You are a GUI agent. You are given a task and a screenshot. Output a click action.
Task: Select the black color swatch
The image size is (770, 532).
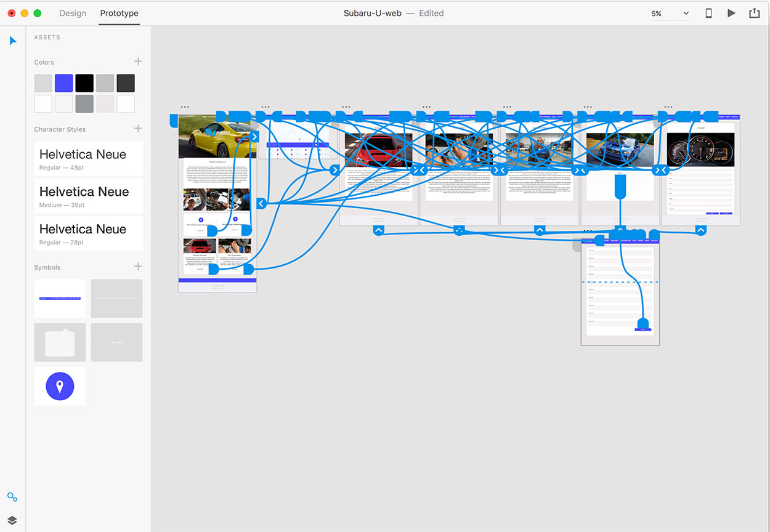[x=84, y=83]
